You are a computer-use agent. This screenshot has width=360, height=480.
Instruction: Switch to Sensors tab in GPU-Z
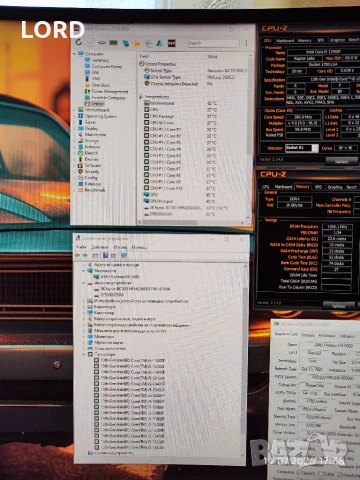point(308,335)
